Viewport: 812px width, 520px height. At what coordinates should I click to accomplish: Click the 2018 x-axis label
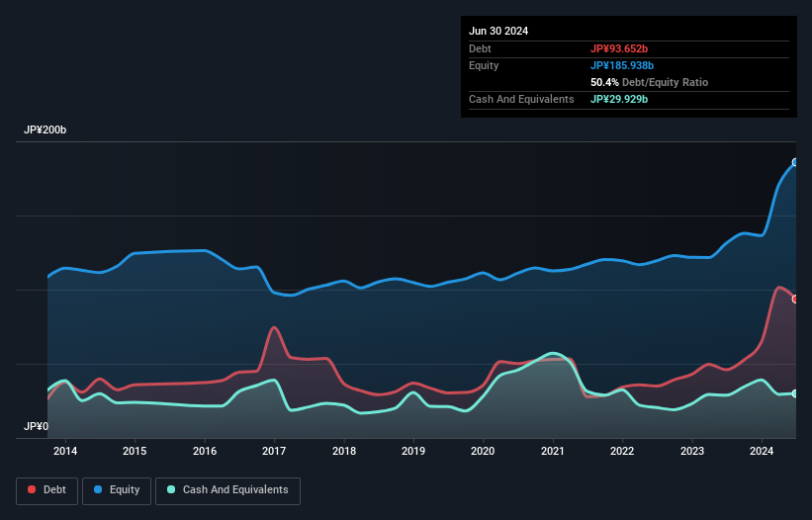[x=344, y=451]
